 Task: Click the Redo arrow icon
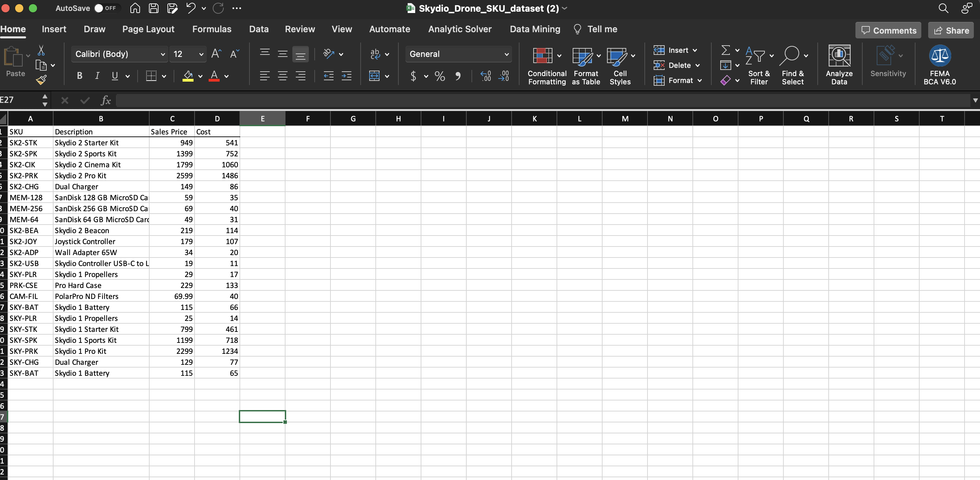pyautogui.click(x=218, y=8)
